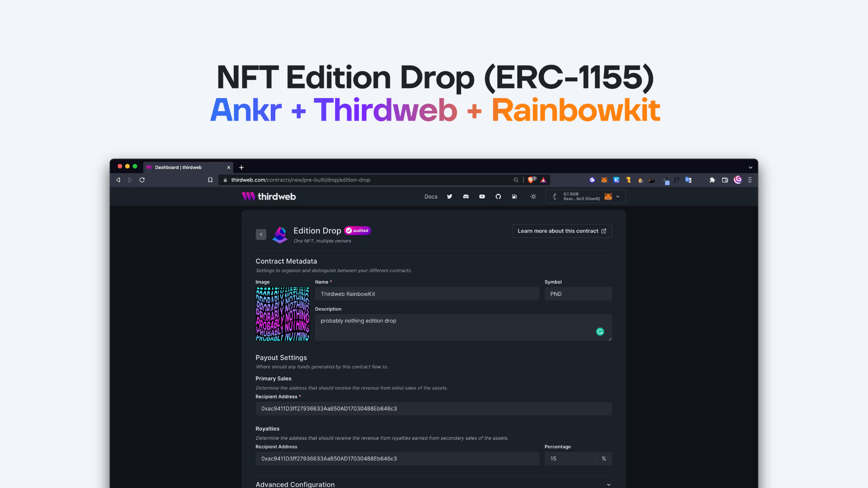Toggle the browser extension wallet icon
Viewport: 868px width, 488px height.
coord(604,180)
